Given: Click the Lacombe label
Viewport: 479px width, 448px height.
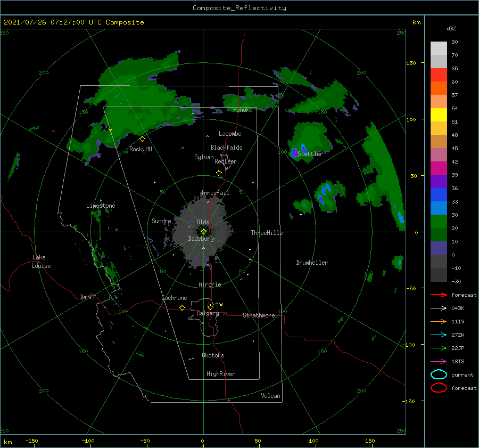Looking at the screenshot, I should pos(230,134).
